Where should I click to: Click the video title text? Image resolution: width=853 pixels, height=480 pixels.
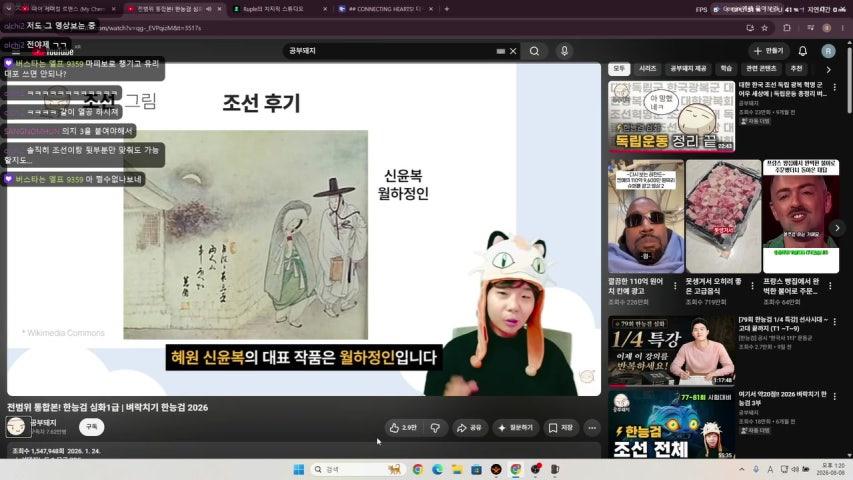(x=107, y=407)
